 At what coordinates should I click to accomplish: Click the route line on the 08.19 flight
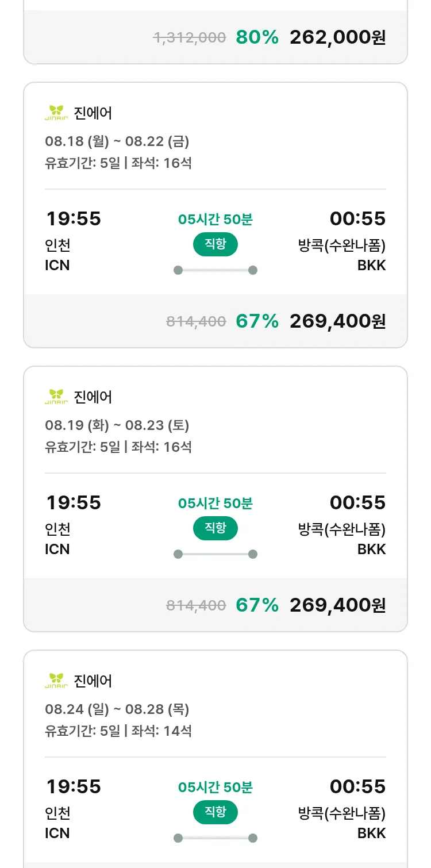coord(215,554)
